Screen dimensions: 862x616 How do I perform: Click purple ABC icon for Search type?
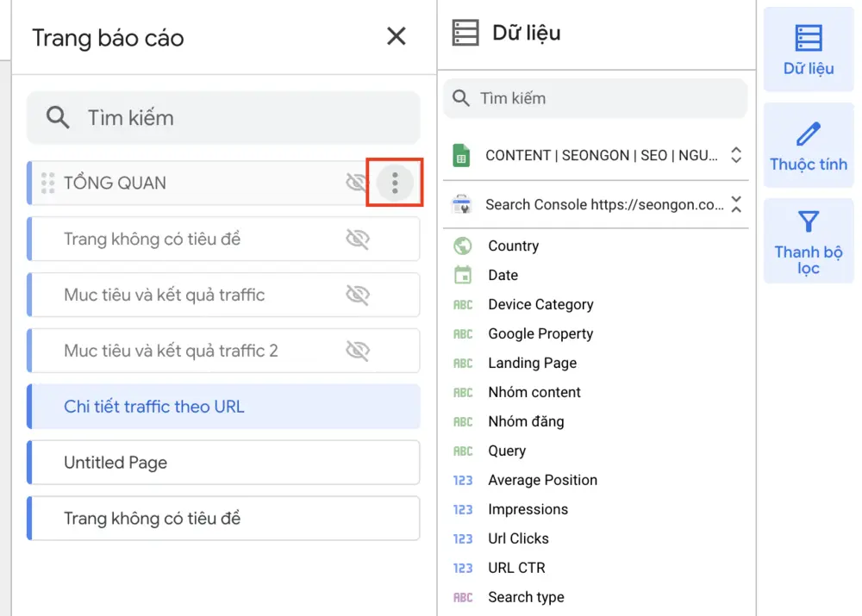click(463, 597)
